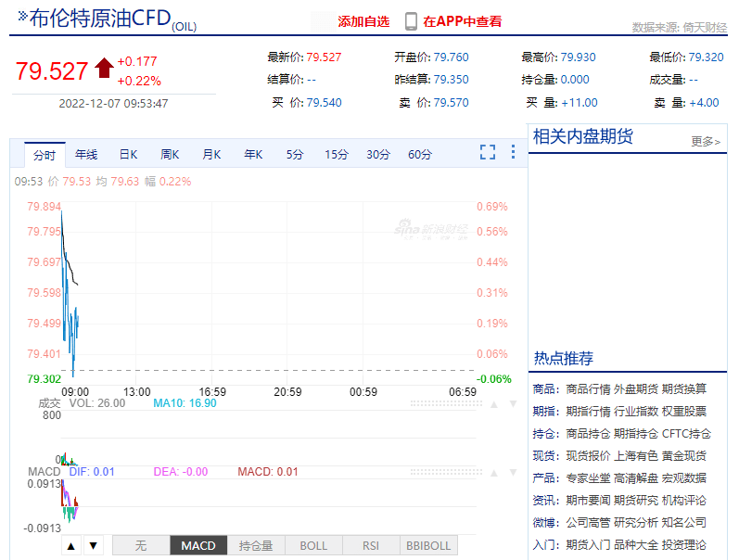Switch to the 15分 chart tab
The width and height of the screenshot is (739, 560).
337,155
